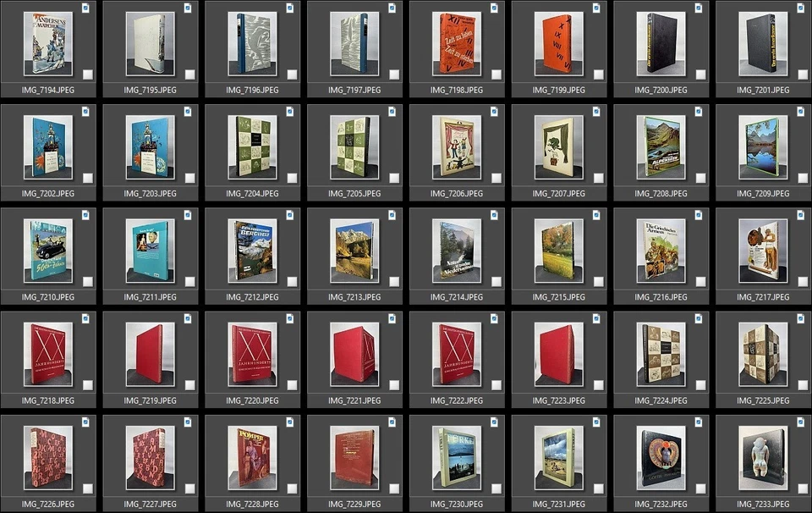
Task: Click the file name IMG_7203.JPEG
Action: click(x=151, y=194)
